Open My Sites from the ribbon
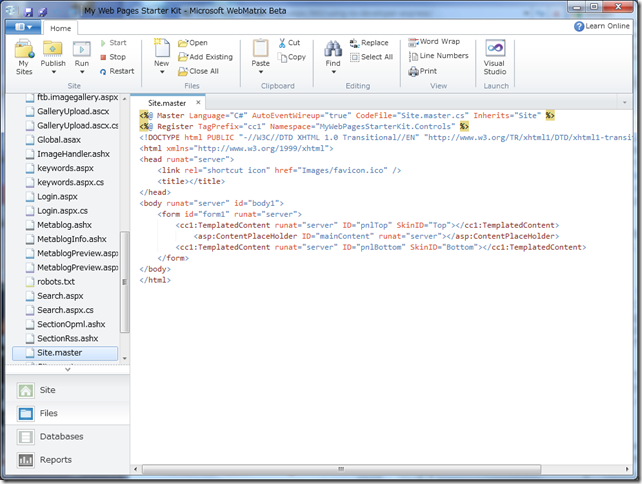 click(x=24, y=57)
